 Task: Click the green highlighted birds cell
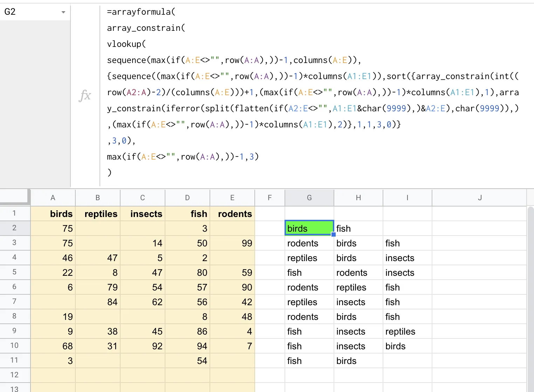(x=309, y=228)
